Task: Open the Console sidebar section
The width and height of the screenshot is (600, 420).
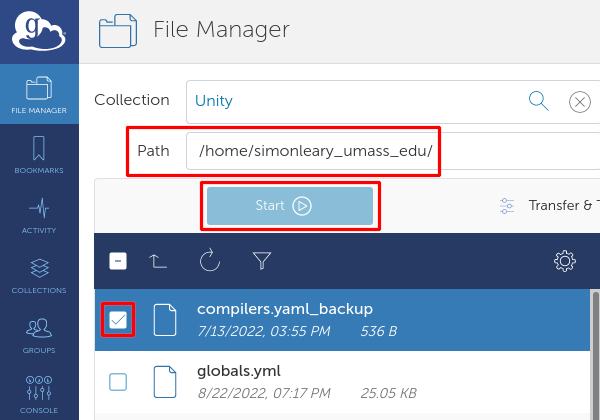Action: [x=39, y=392]
